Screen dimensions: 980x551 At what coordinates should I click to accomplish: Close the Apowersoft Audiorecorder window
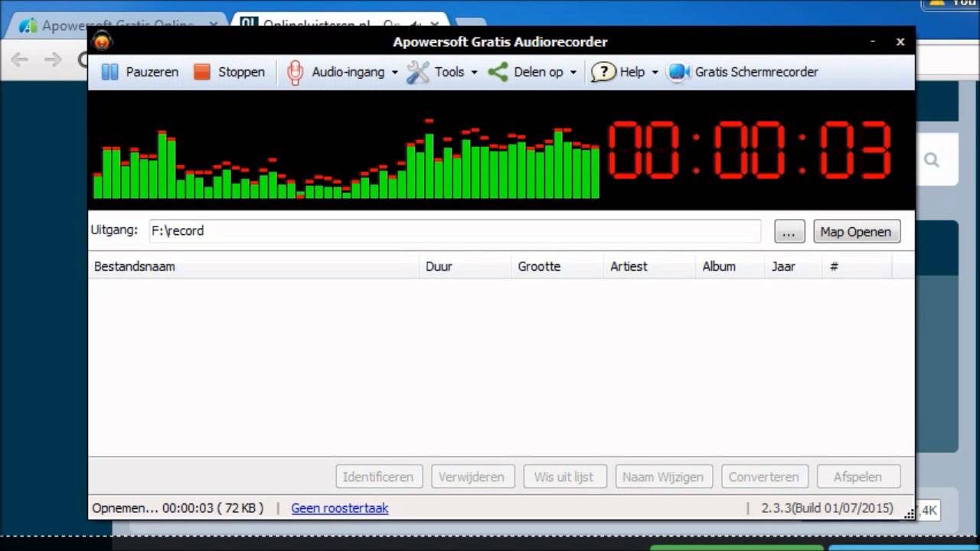(x=900, y=42)
